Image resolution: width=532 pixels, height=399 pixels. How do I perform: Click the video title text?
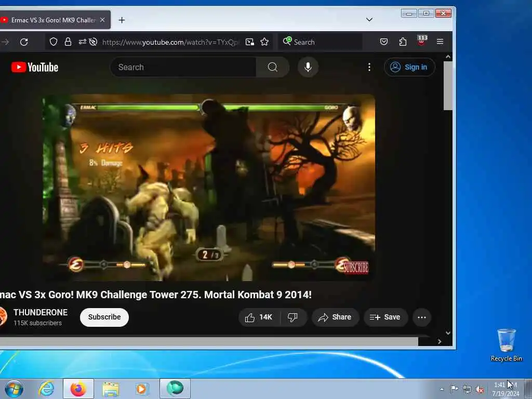click(156, 295)
